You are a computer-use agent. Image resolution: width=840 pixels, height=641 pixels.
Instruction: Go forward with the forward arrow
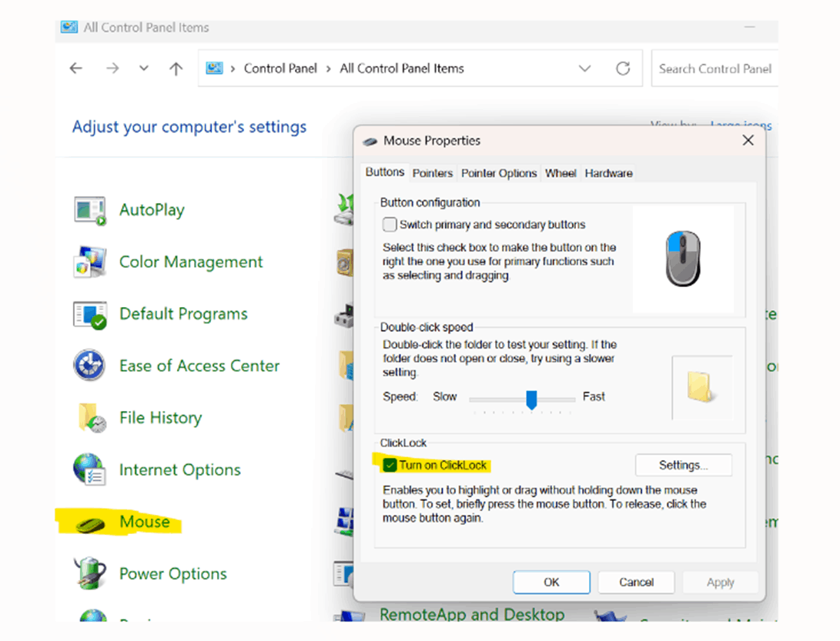112,68
